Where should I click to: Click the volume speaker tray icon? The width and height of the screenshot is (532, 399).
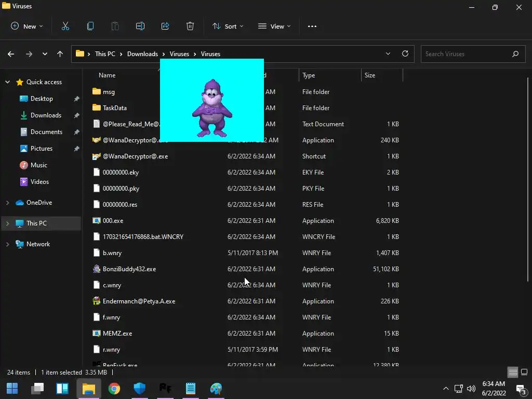pos(471,389)
